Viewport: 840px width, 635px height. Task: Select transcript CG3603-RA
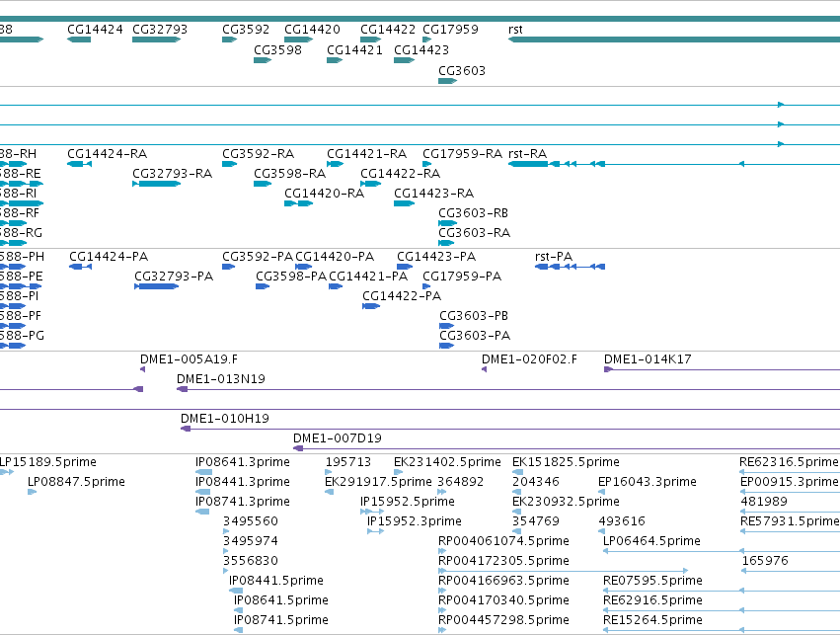pos(474,233)
